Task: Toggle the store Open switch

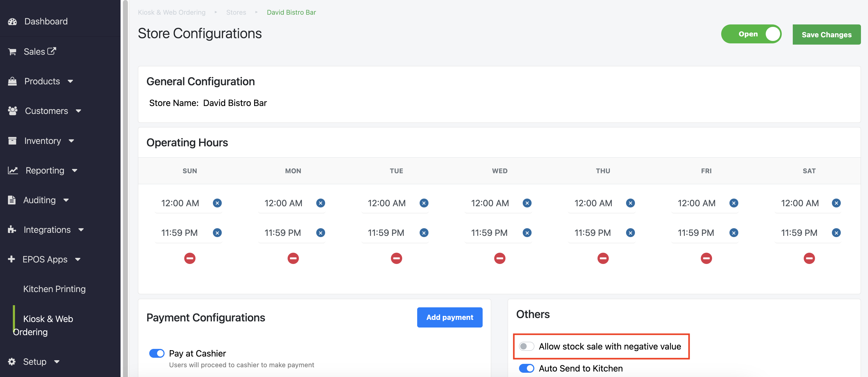Action: point(751,34)
